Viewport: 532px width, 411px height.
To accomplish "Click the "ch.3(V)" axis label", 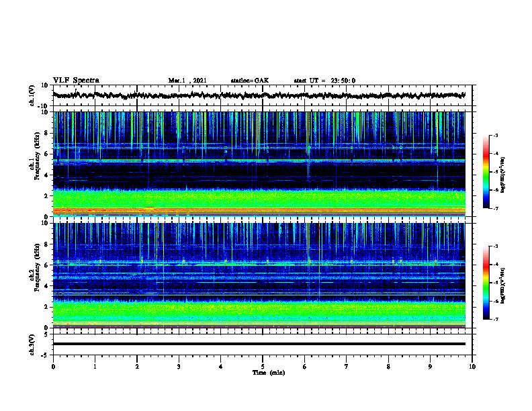I will 32,345.
